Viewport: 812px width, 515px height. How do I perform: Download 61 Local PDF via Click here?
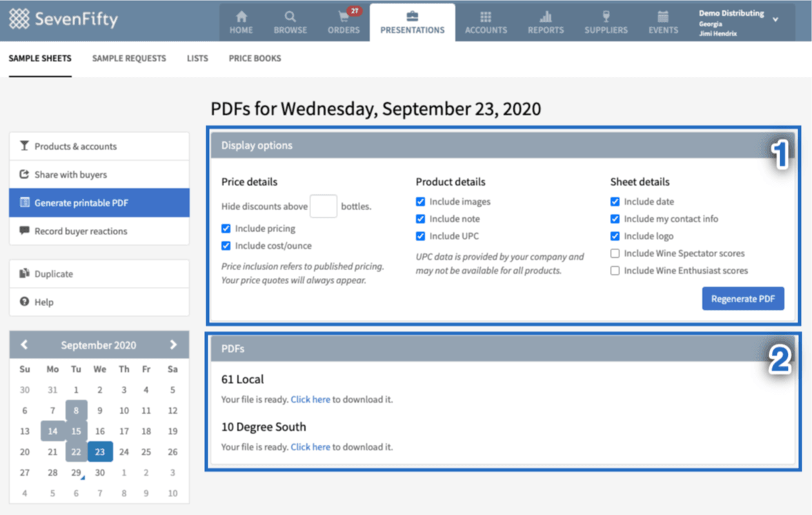pos(310,399)
